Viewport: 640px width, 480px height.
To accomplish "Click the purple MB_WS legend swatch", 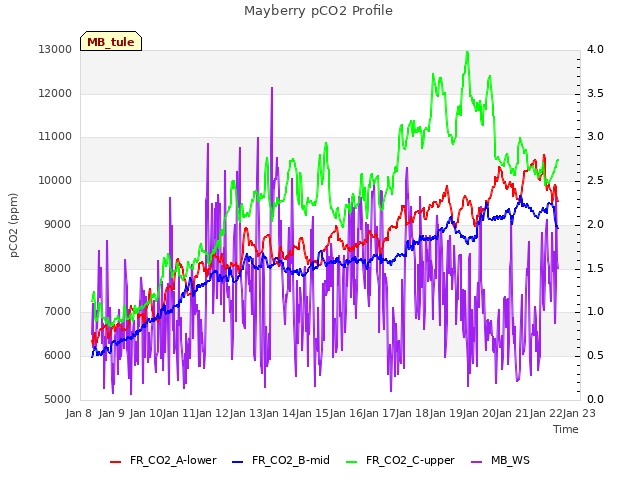I will (477, 462).
